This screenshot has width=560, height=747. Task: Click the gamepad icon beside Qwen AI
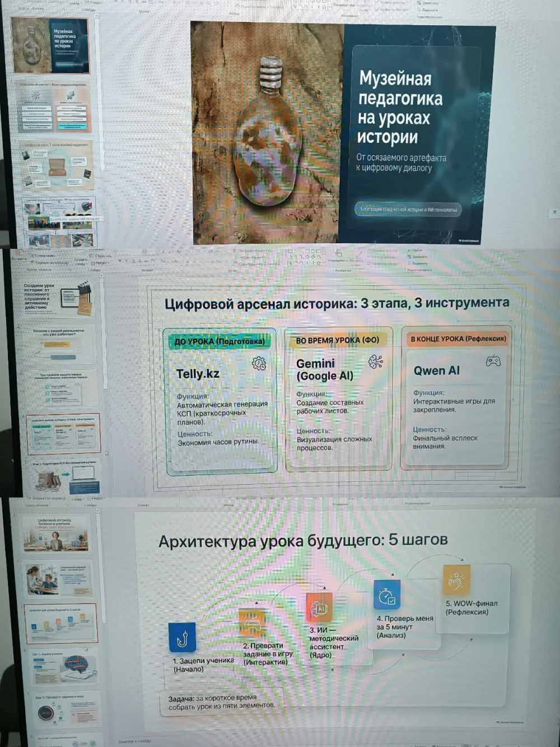pos(493,361)
